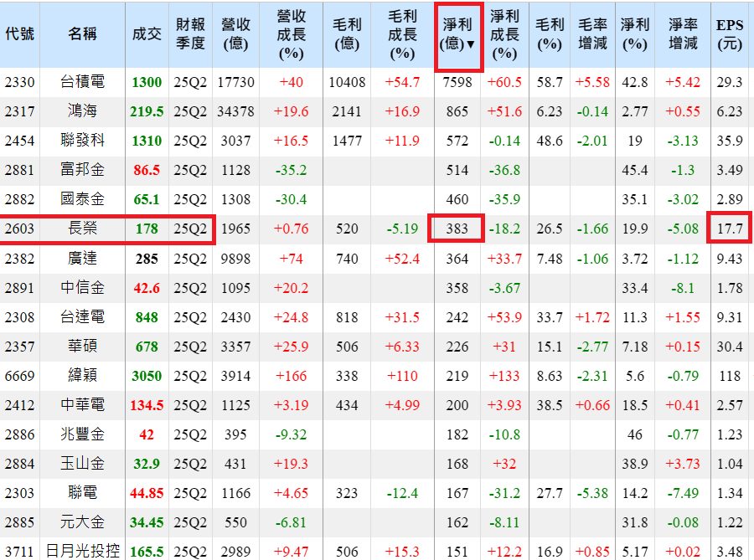Sort by 淨利成長(%) column header
The image size is (754, 560).
[504, 34]
